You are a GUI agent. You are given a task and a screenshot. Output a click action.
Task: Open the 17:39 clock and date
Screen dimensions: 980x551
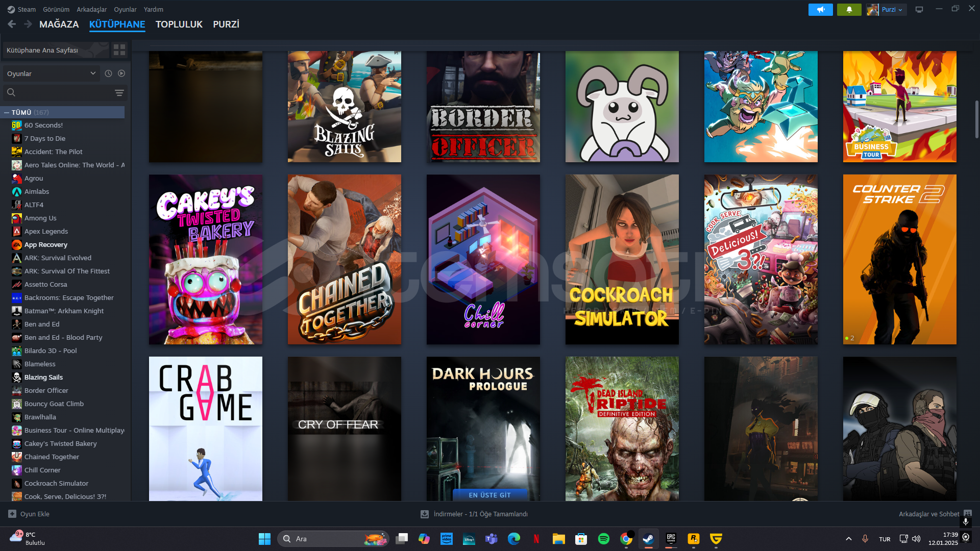click(943, 539)
